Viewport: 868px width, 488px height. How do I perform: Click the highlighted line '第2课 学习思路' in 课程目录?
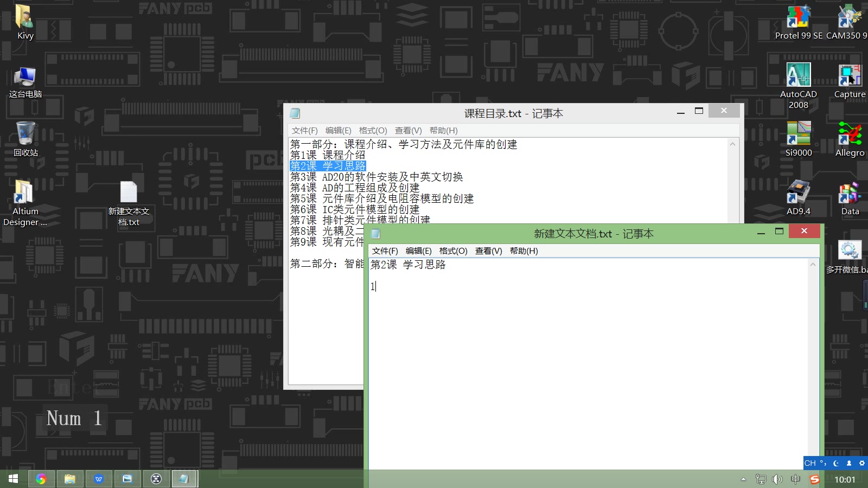click(x=328, y=166)
